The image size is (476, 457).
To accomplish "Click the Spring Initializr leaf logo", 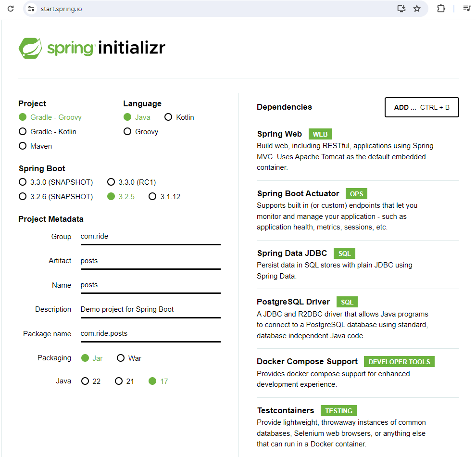I will pyautogui.click(x=30, y=48).
